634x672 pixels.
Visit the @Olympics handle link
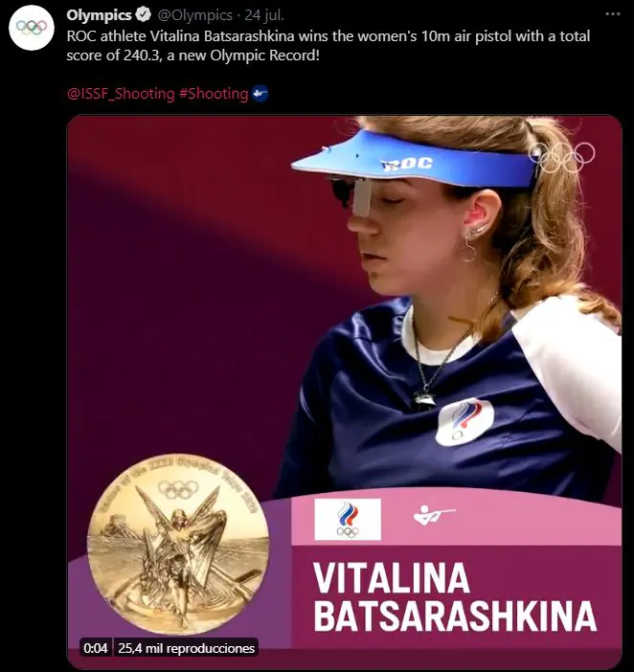tap(195, 15)
